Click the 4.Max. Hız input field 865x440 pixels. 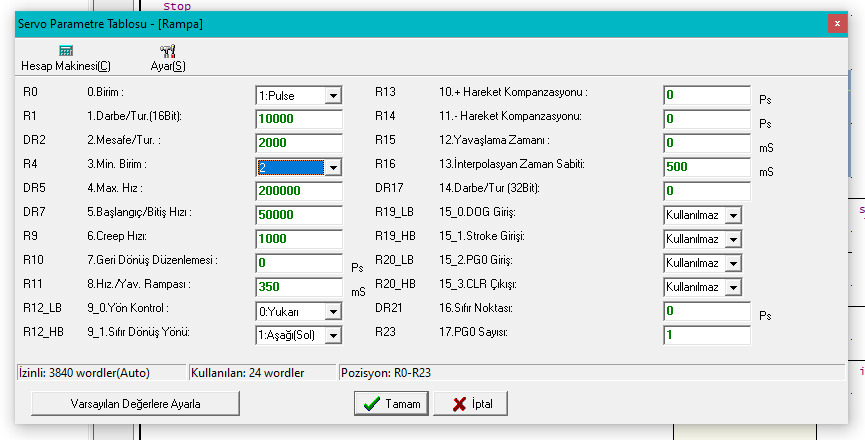pos(299,191)
